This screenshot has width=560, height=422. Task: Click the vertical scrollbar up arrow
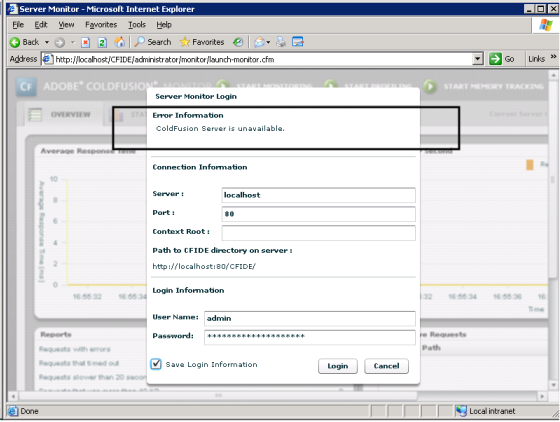click(553, 75)
